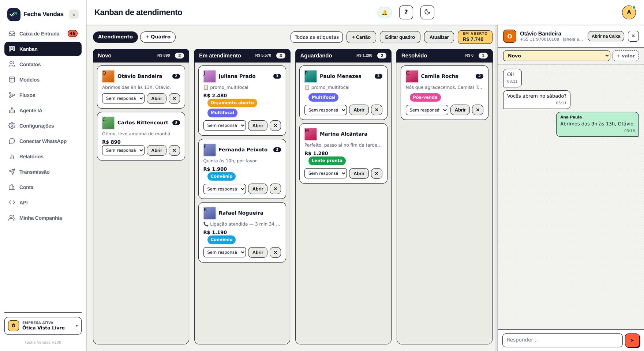Click the user avatar A
The height and width of the screenshot is (351, 644).
tap(629, 12)
